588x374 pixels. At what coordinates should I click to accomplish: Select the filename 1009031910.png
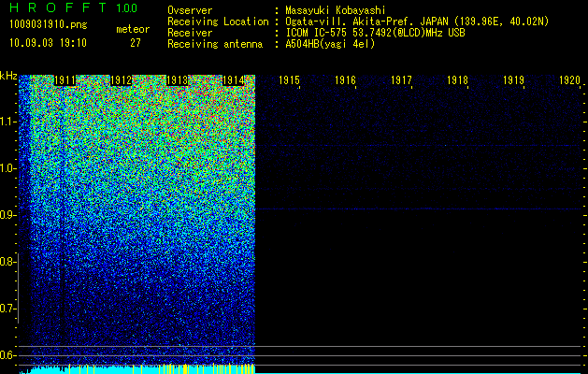click(x=49, y=24)
